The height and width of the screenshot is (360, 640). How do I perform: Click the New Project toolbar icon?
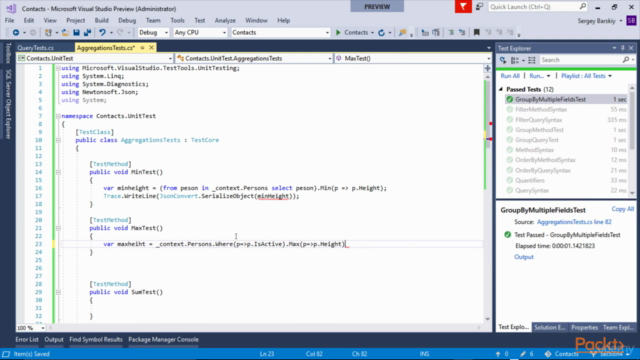pos(48,33)
